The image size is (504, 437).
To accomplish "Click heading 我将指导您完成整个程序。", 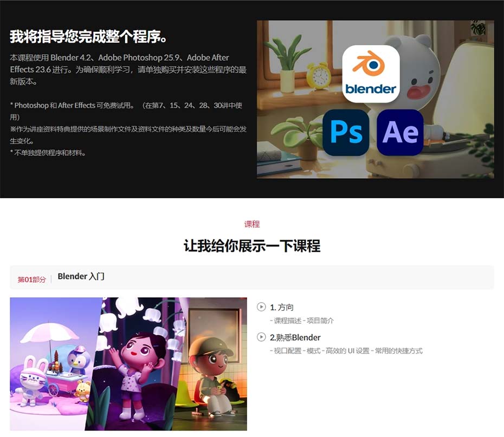I will pyautogui.click(x=89, y=36).
